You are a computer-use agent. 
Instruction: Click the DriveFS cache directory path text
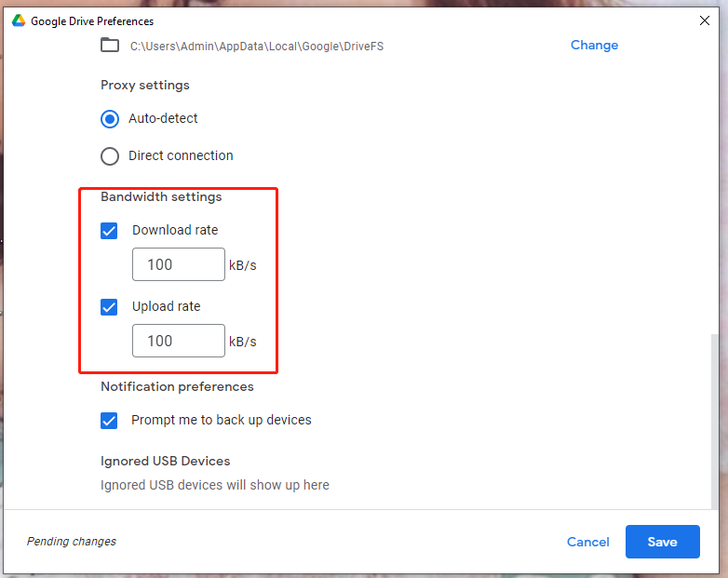pyautogui.click(x=256, y=47)
